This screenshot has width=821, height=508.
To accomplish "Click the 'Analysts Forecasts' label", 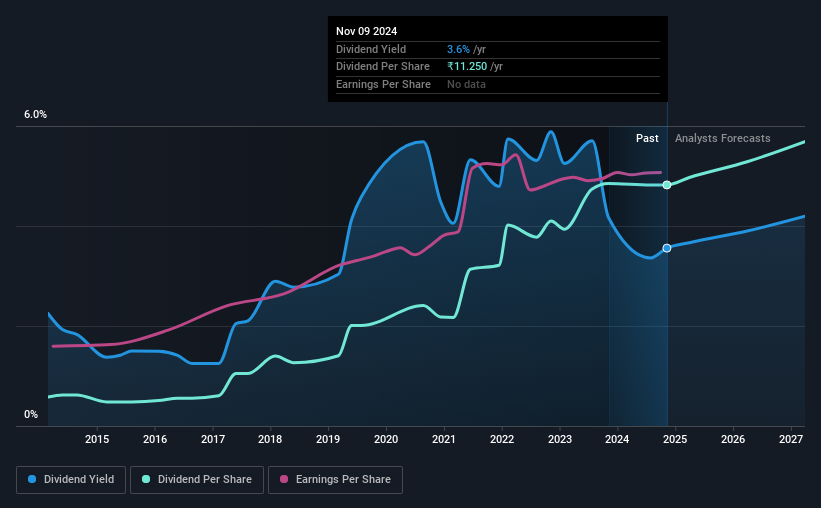I will pos(723,138).
